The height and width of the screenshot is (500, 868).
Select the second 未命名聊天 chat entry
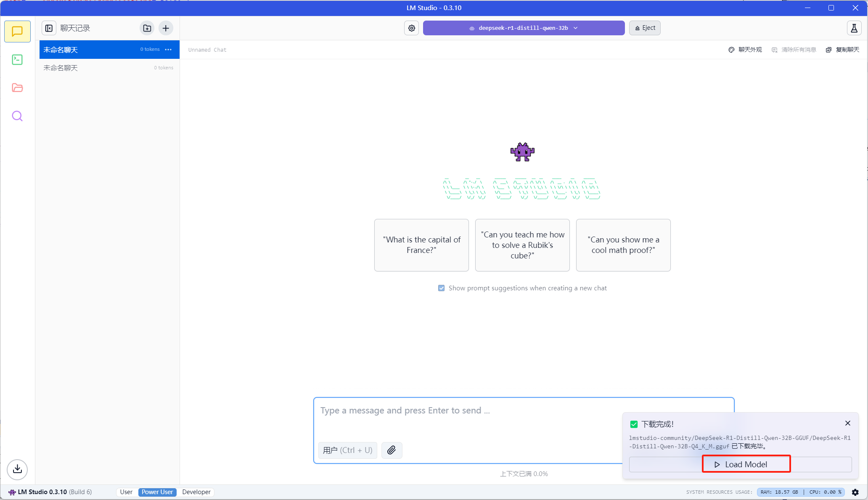pos(109,68)
